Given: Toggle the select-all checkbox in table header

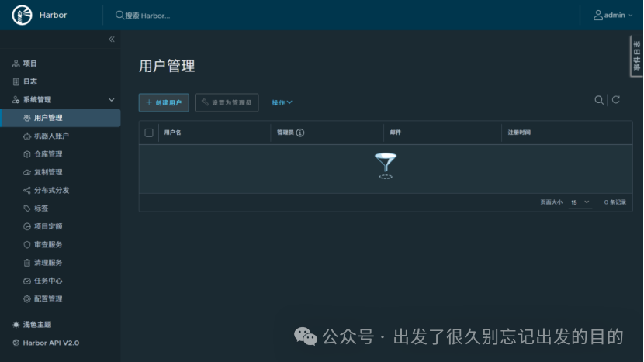Looking at the screenshot, I should coord(149,133).
